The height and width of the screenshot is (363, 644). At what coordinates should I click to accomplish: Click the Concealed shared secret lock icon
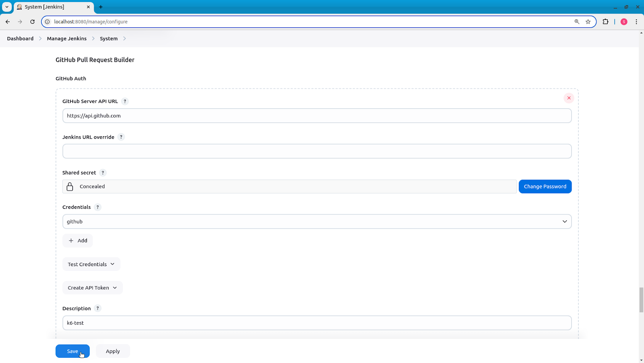pyautogui.click(x=70, y=187)
